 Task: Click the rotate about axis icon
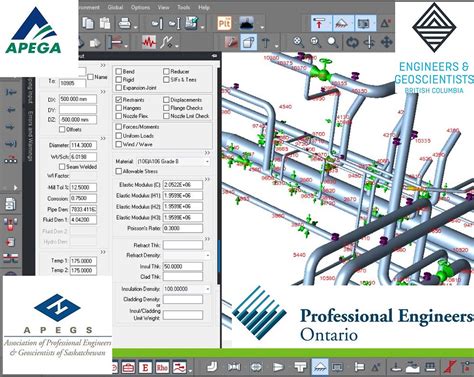pos(369,42)
